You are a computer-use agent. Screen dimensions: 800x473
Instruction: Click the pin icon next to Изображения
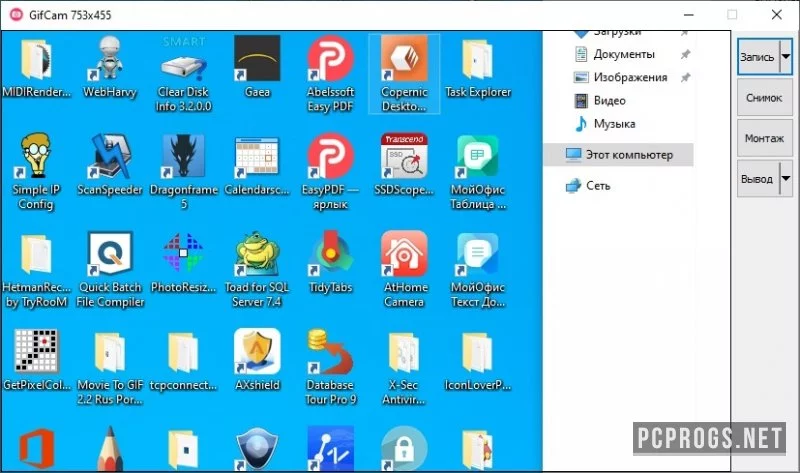[x=685, y=78]
